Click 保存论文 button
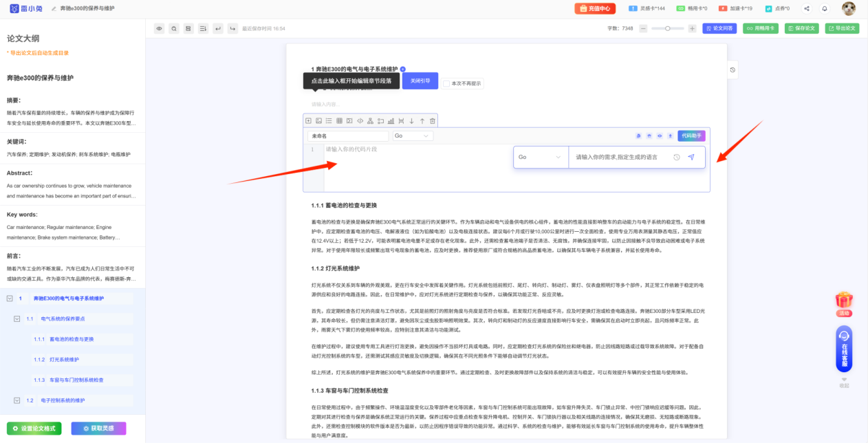 tap(801, 28)
